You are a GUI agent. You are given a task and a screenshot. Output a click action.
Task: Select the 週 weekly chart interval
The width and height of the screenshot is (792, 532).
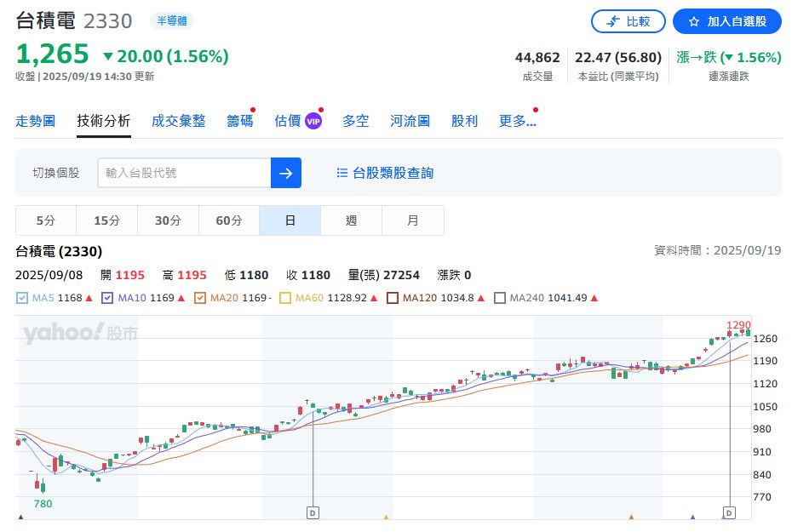(x=351, y=220)
